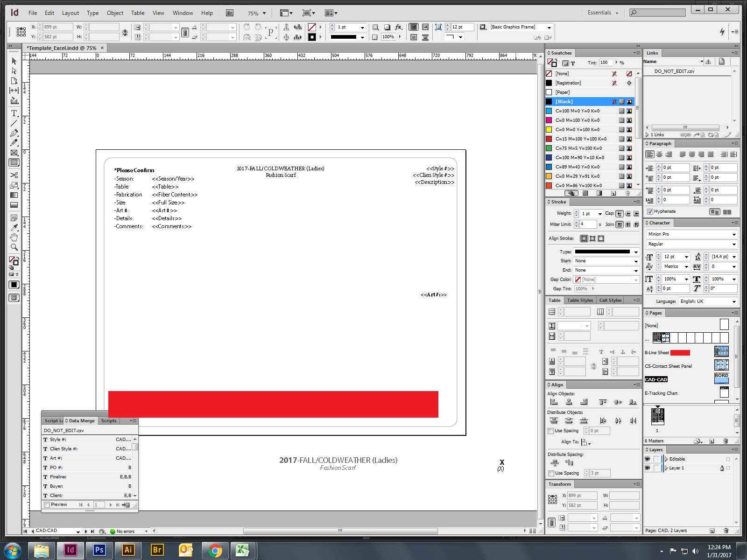This screenshot has height=560, width=747.
Task: Expand Layer 1 disclosure triangle
Action: 666,468
